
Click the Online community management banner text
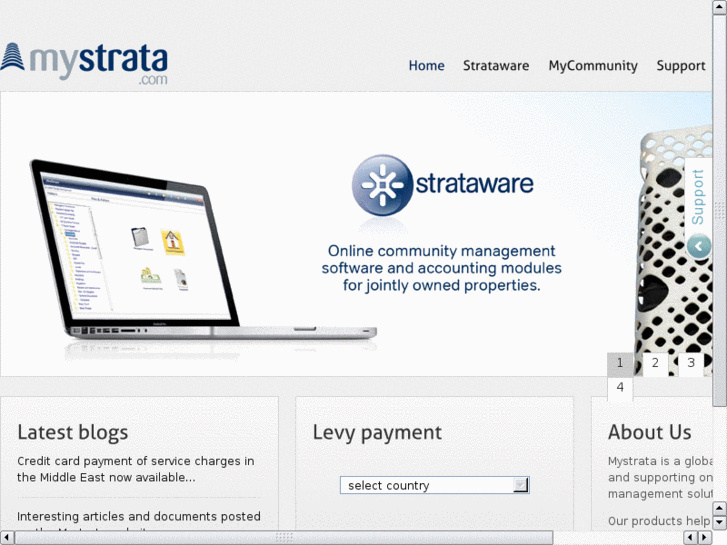(441, 268)
